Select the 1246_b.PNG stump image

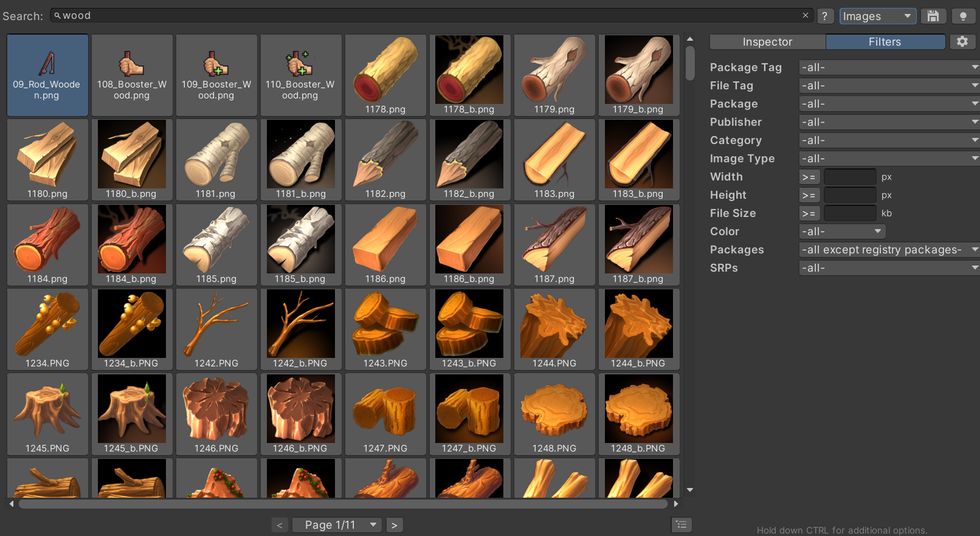click(301, 414)
